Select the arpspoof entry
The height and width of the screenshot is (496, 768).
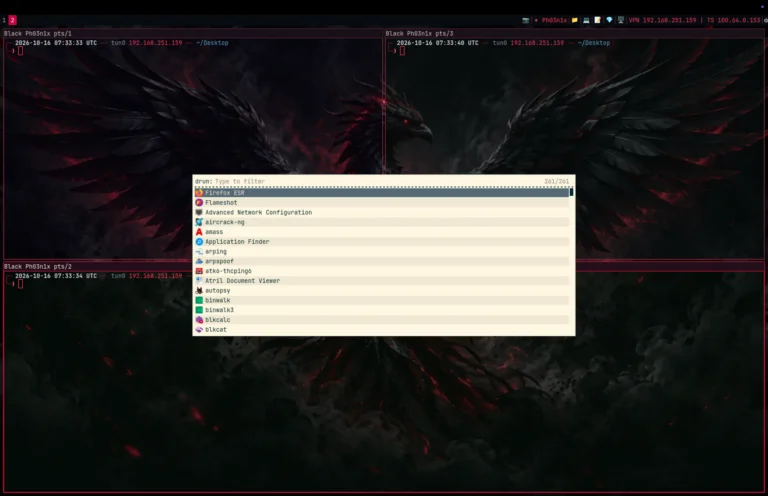(x=382, y=261)
